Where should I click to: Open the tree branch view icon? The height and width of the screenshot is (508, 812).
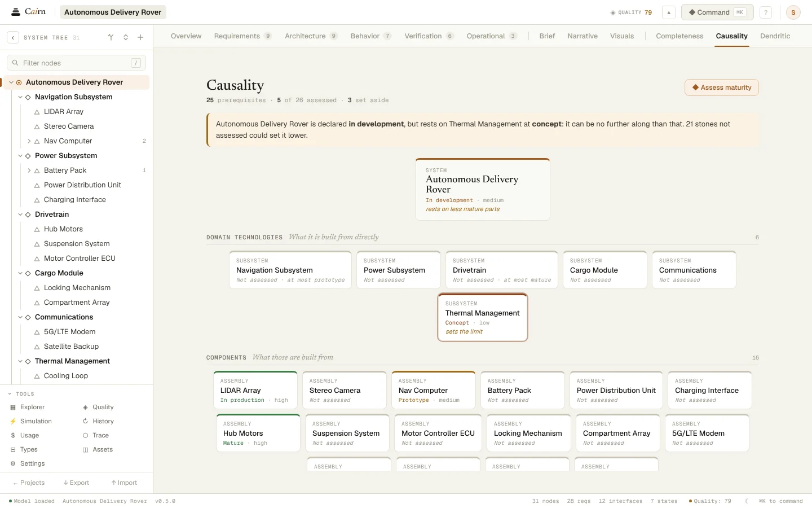111,38
